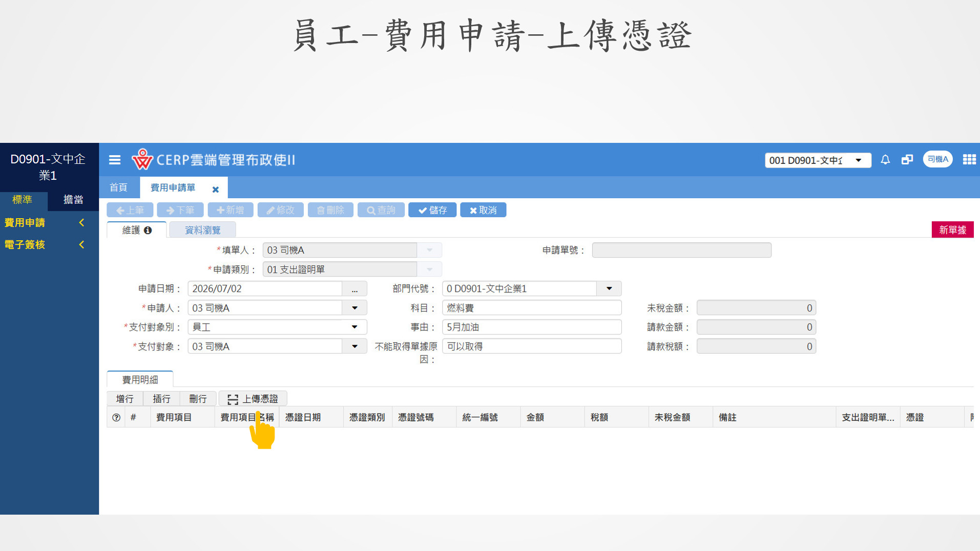The height and width of the screenshot is (551, 980).
Task: Insert a row with 插行
Action: coord(161,399)
